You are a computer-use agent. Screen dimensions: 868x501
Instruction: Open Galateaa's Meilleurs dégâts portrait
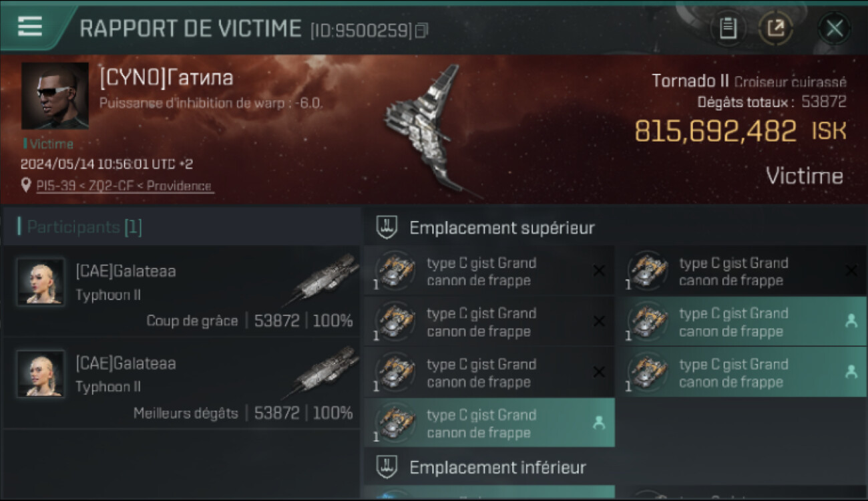click(x=41, y=373)
